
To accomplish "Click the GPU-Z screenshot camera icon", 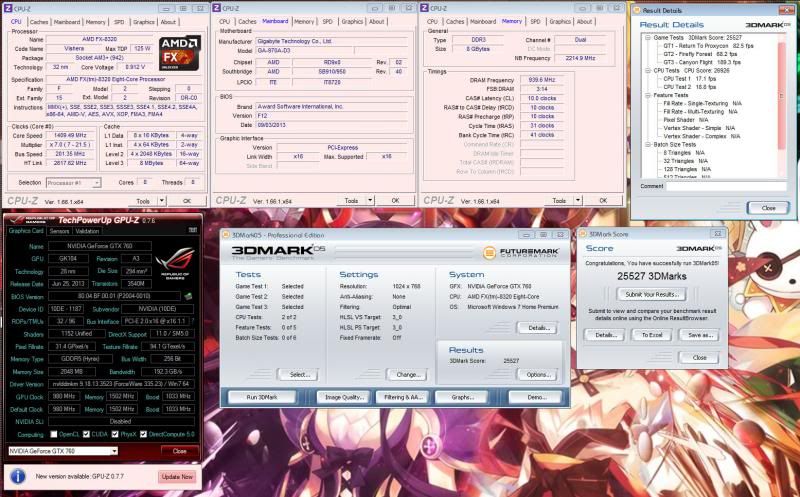I will click(192, 230).
